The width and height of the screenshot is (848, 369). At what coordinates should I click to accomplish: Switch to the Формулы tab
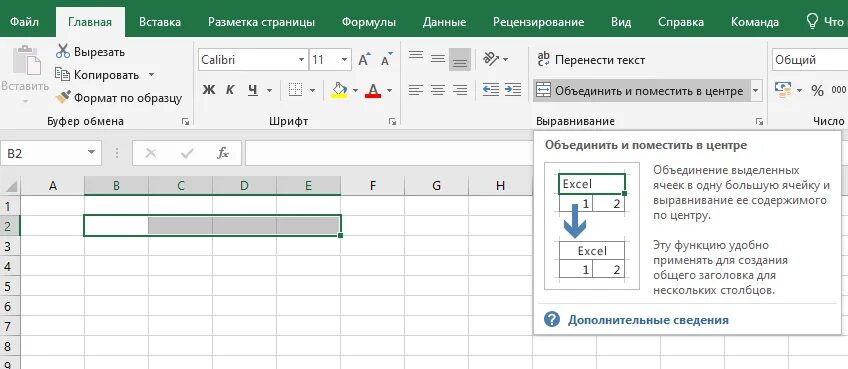369,22
